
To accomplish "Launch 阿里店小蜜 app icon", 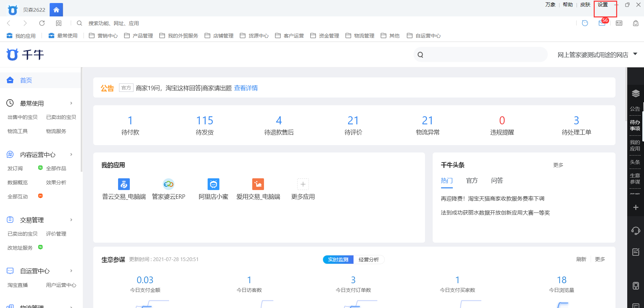I will point(213,184).
